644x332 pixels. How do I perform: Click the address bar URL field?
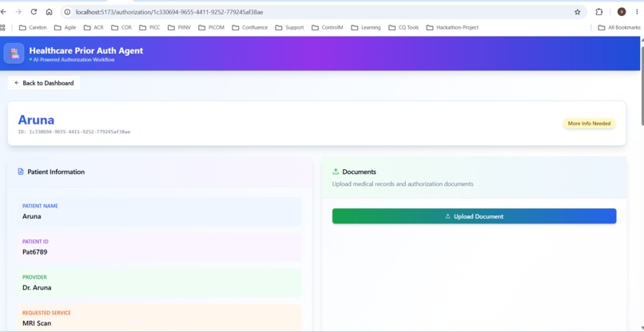[x=324, y=12]
